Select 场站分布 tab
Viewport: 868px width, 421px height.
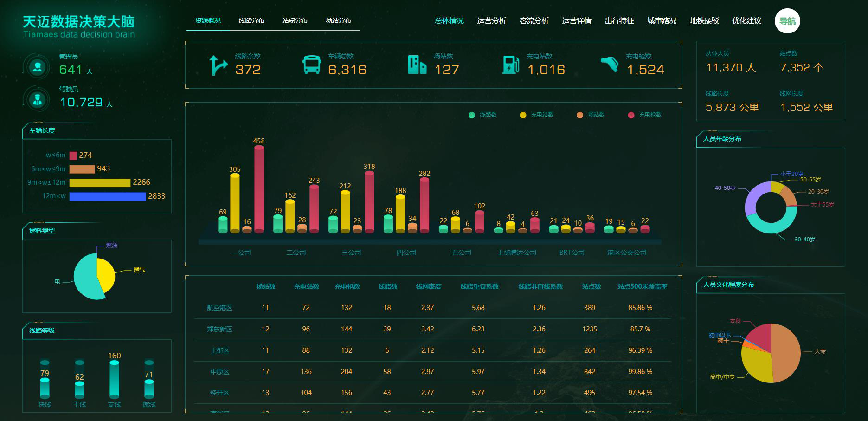338,20
